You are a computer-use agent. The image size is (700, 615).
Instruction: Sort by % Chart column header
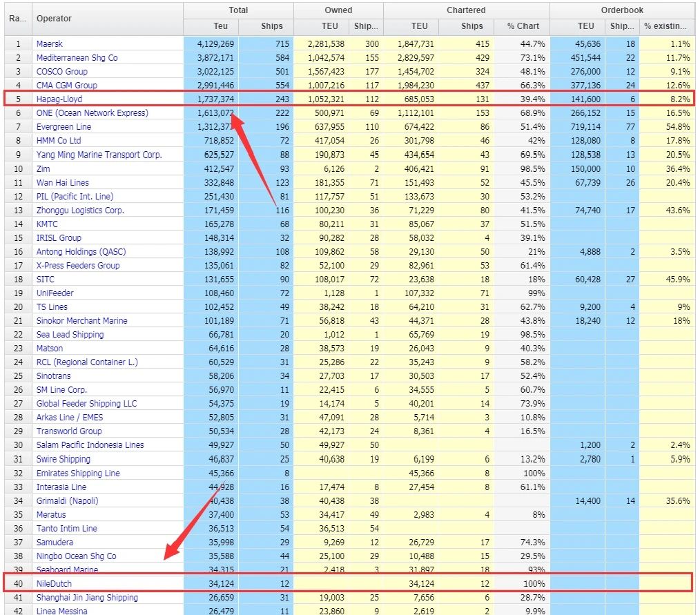click(x=522, y=26)
